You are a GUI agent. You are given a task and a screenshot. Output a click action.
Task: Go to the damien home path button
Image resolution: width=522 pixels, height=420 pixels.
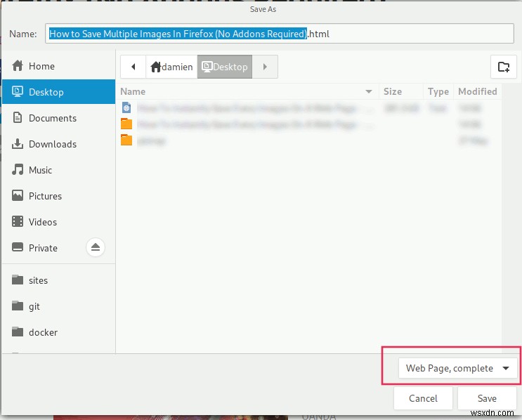[x=172, y=67]
